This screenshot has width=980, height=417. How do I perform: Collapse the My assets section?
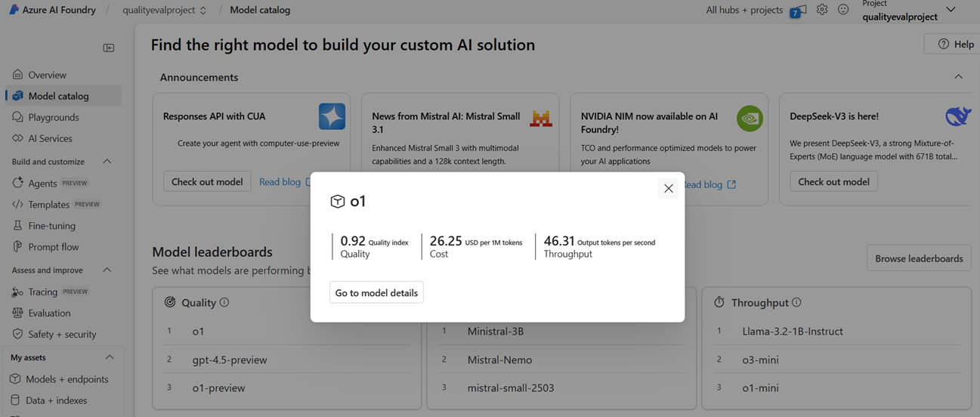(110, 357)
